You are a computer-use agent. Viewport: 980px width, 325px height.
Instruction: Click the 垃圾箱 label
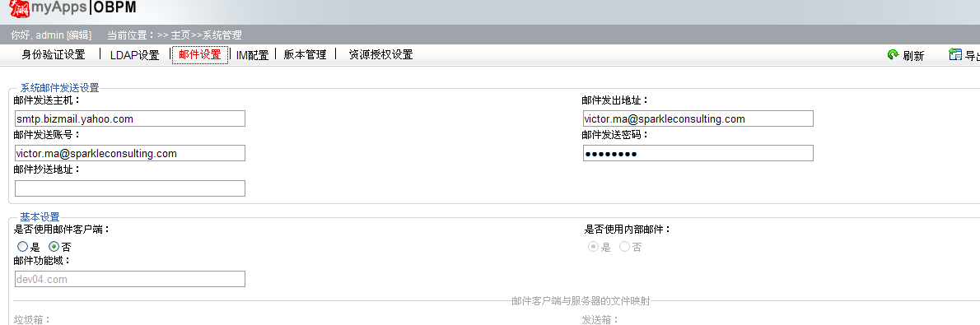[32, 320]
